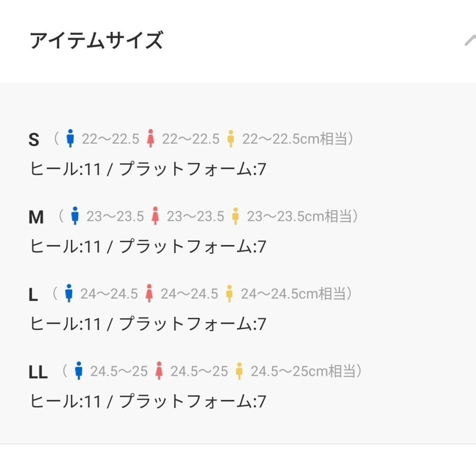Click the blue person icon in L row
Screen dimensions: 476x476
tap(69, 293)
